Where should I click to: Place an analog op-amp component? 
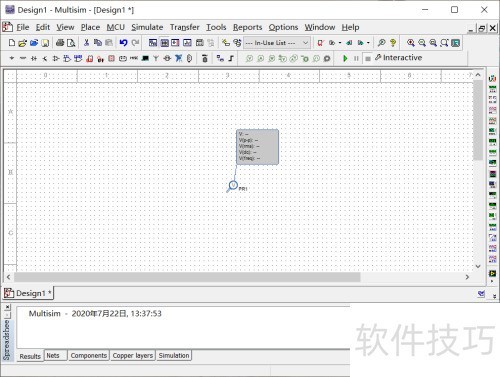pos(56,58)
